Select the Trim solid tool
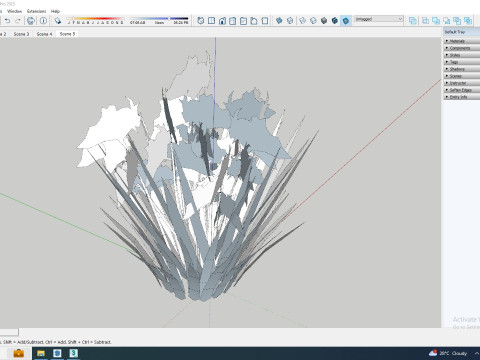 coord(457,21)
